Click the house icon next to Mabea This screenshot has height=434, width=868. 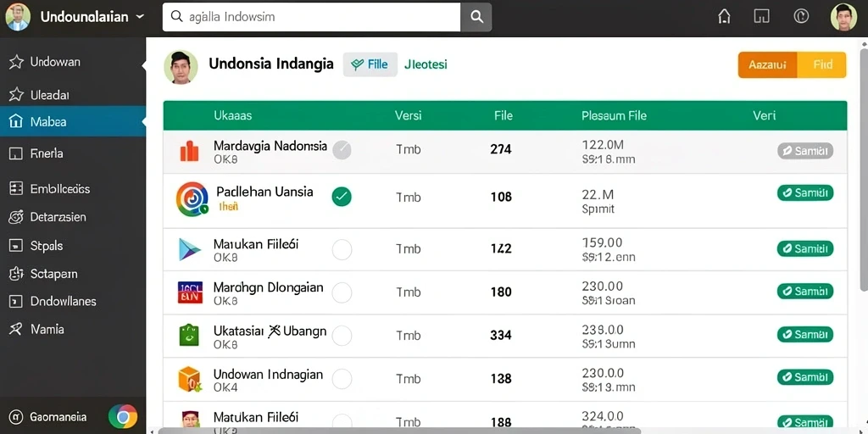[16, 121]
